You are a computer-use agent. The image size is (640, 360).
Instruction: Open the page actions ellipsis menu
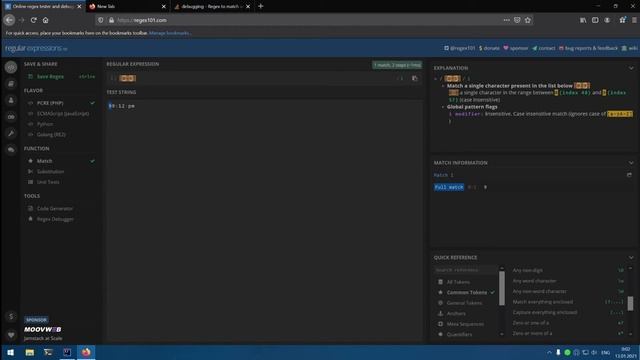pos(507,20)
